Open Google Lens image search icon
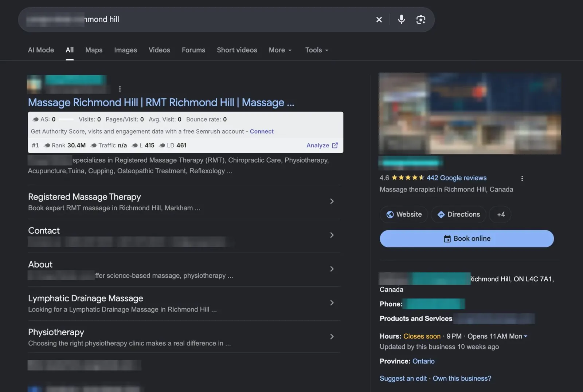 pos(421,20)
